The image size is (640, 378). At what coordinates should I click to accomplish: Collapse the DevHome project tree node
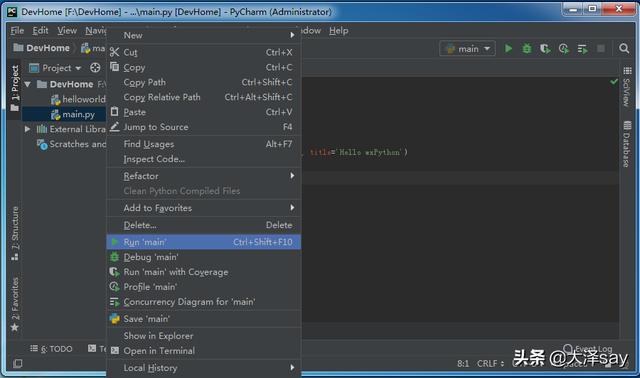pyautogui.click(x=28, y=84)
